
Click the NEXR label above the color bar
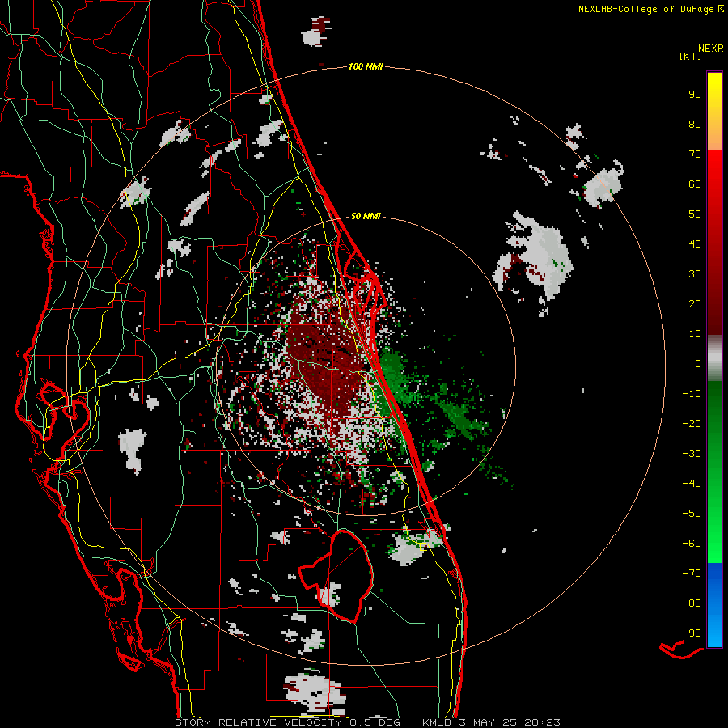tap(711, 49)
